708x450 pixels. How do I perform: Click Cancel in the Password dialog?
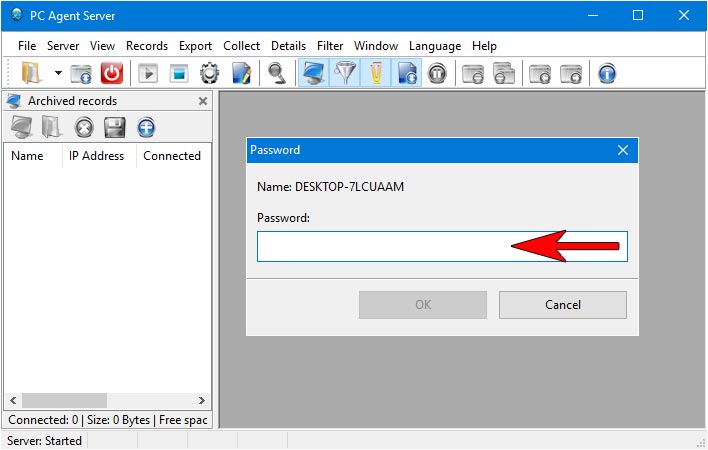pos(562,305)
